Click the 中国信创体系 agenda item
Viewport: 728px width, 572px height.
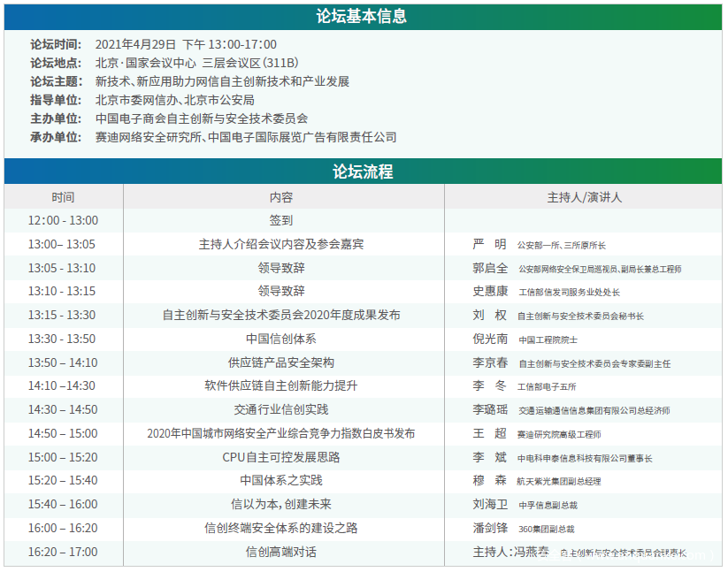click(x=281, y=339)
